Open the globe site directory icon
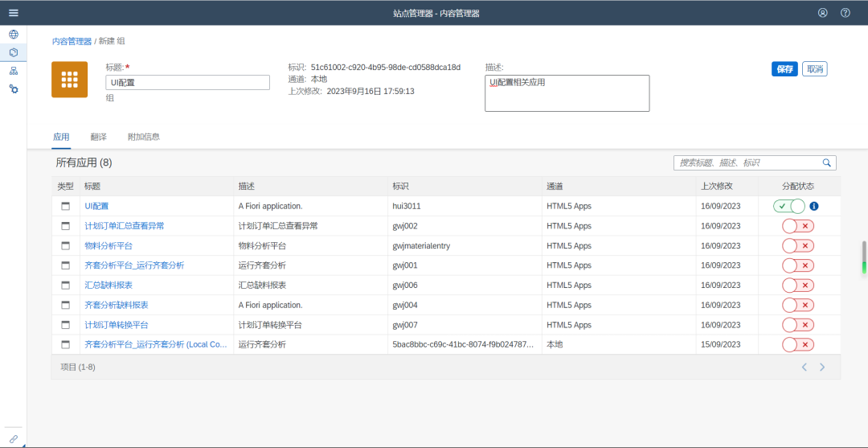Viewport: 868px width, 448px height. pyautogui.click(x=14, y=35)
